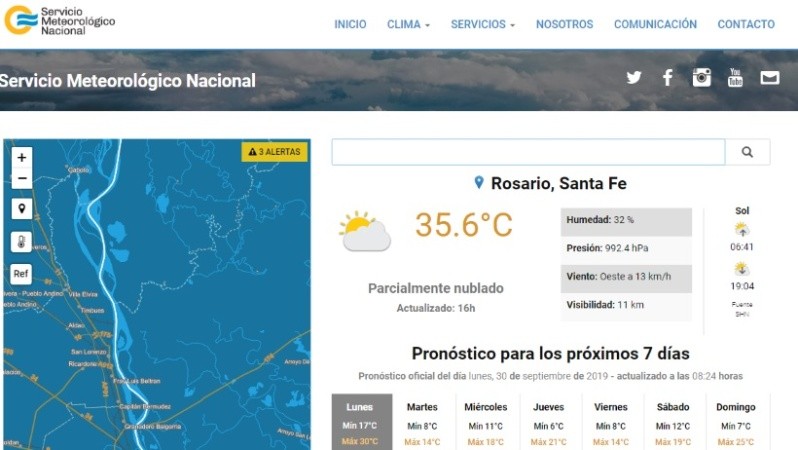Expand the CLIMA dropdown menu
This screenshot has width=798, height=450.
click(x=408, y=24)
